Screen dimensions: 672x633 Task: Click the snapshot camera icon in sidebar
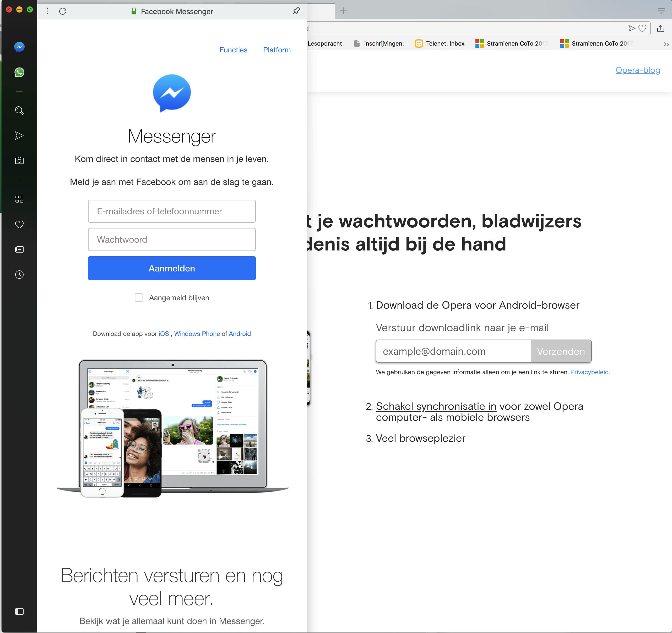[19, 161]
